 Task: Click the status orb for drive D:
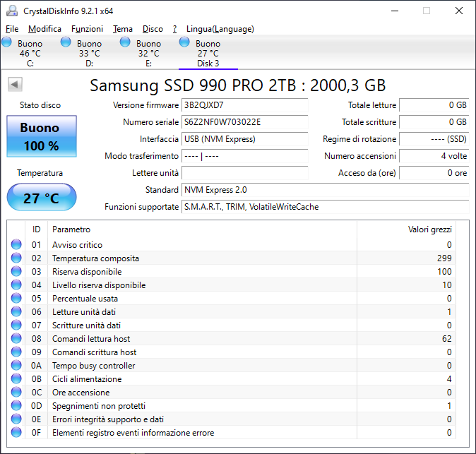coord(66,42)
